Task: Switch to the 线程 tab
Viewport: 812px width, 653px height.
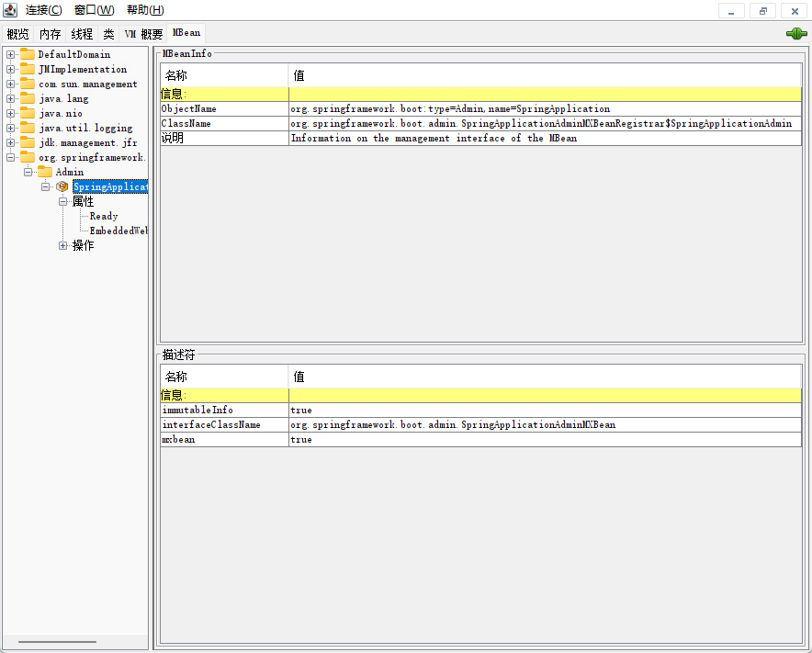Action: click(x=82, y=34)
